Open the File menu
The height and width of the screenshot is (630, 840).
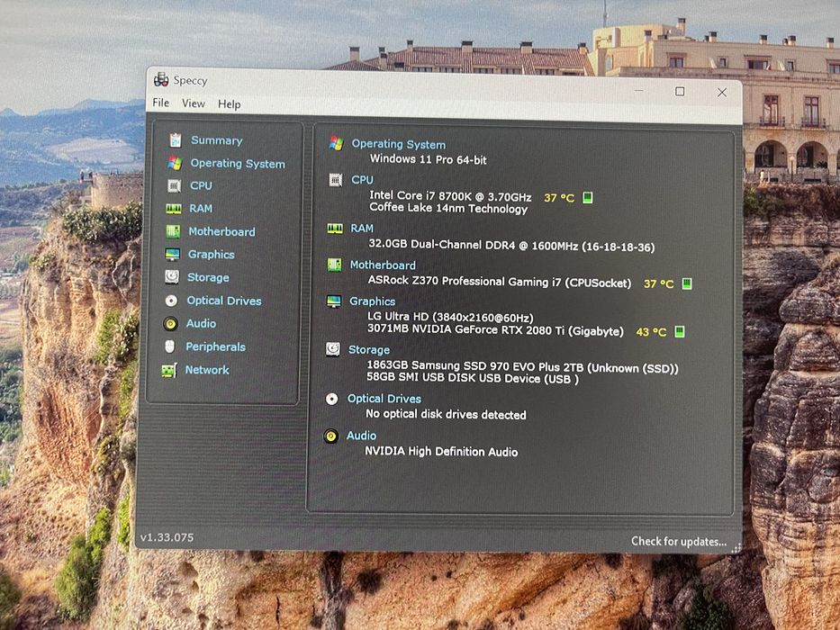[161, 103]
